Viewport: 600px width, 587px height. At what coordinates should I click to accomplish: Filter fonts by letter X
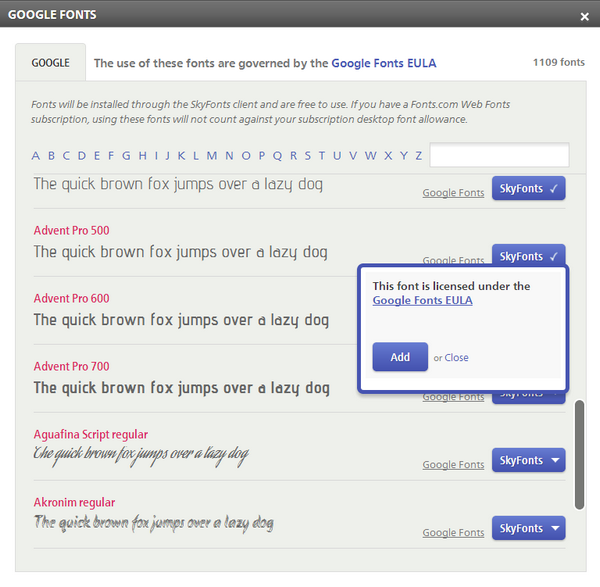(x=388, y=156)
